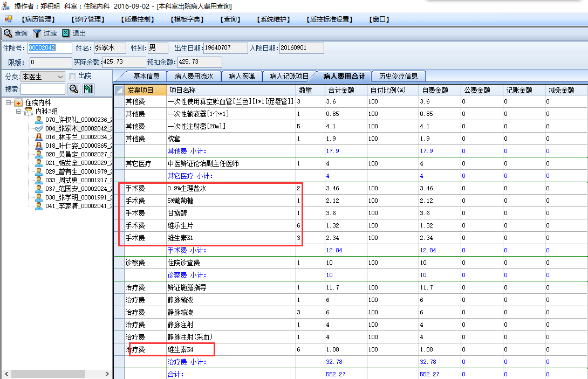Click right arrow of tree horizontal scrollbar
588x379 pixels.
coord(107,374)
